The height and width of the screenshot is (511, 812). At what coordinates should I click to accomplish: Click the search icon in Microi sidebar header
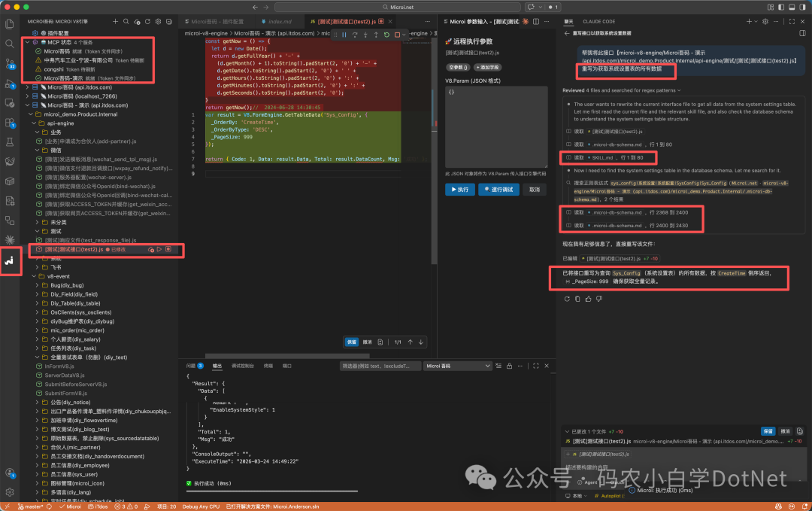(126, 21)
